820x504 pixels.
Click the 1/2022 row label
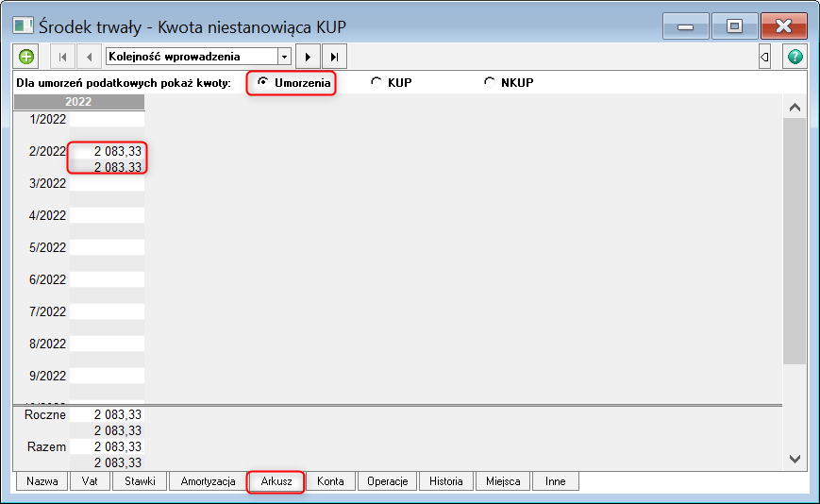47,119
